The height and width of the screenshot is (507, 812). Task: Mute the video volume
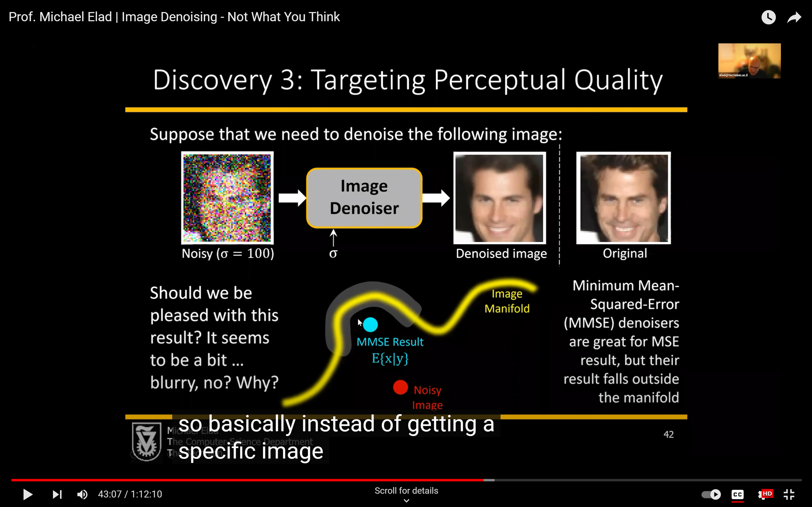tap(82, 494)
